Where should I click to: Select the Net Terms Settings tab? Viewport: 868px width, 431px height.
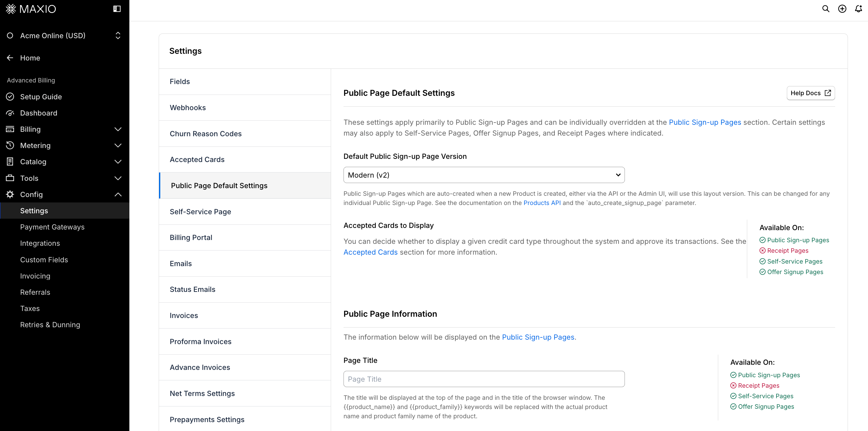click(245, 393)
